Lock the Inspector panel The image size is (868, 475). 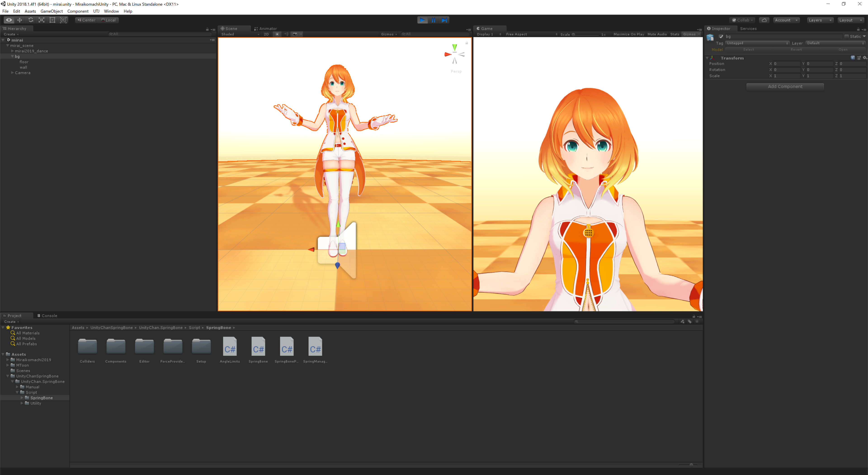click(858, 29)
